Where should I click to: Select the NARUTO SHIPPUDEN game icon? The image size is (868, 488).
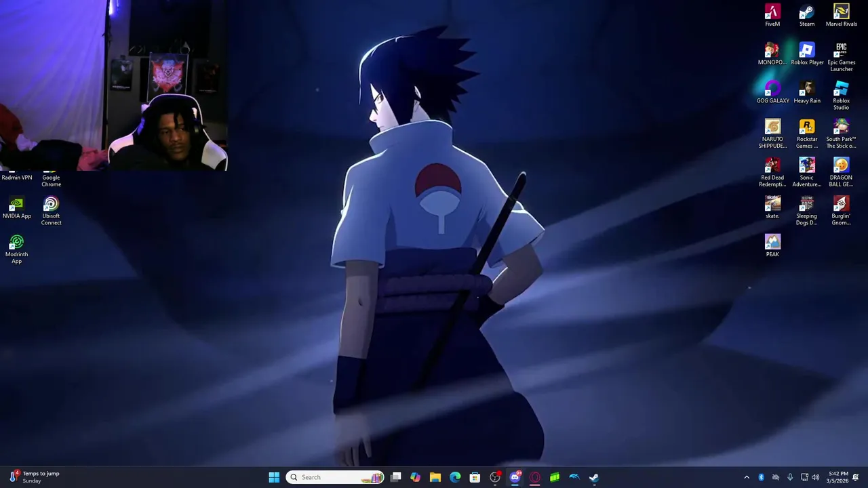pos(772,134)
